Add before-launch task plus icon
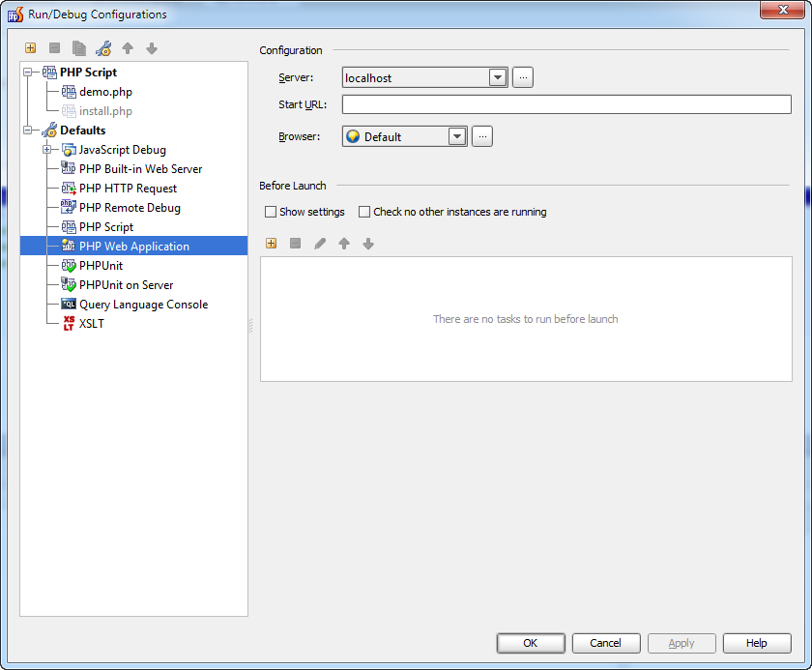The height and width of the screenshot is (670, 812). tap(271, 244)
